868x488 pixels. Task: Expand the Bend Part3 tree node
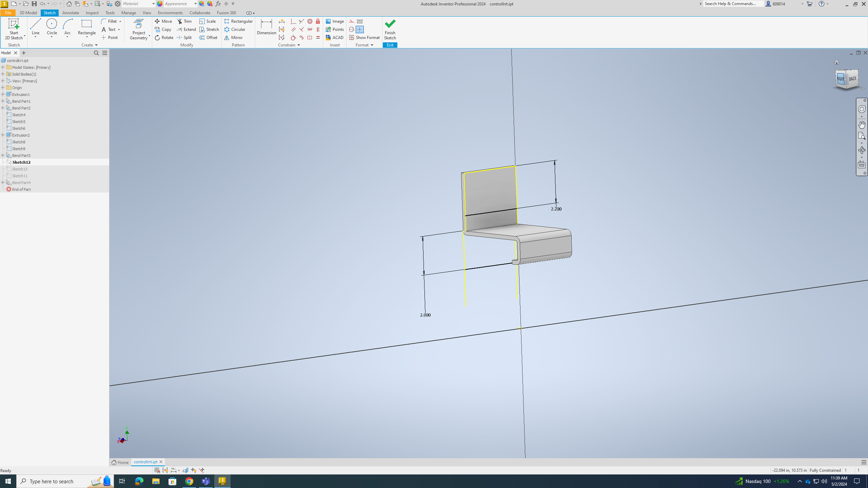3,156
